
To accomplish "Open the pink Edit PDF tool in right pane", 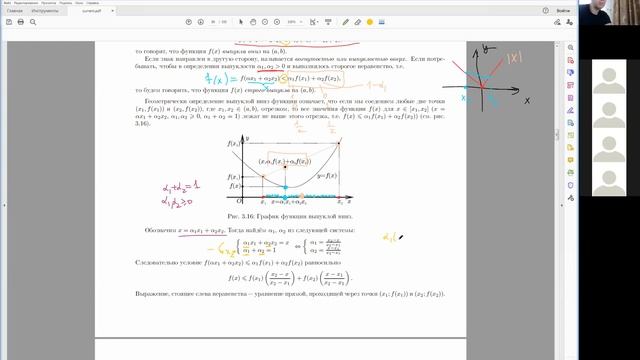I will (x=571, y=85).
